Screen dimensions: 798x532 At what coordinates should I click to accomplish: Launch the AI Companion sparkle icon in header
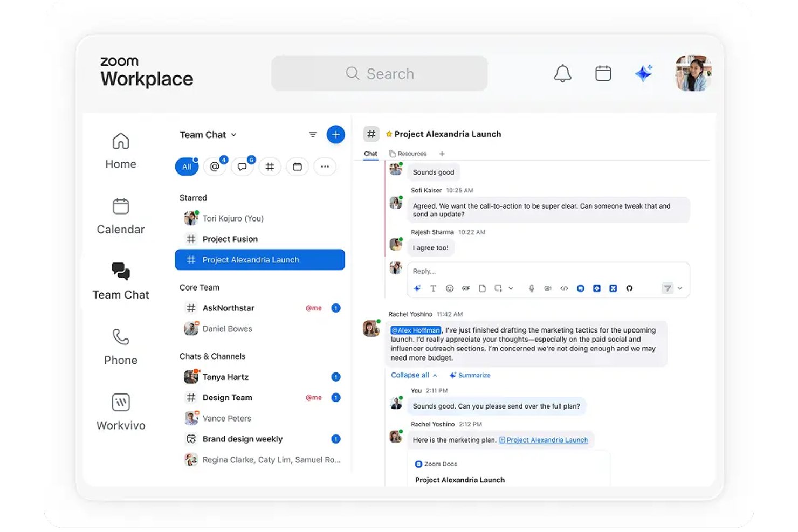(x=643, y=73)
